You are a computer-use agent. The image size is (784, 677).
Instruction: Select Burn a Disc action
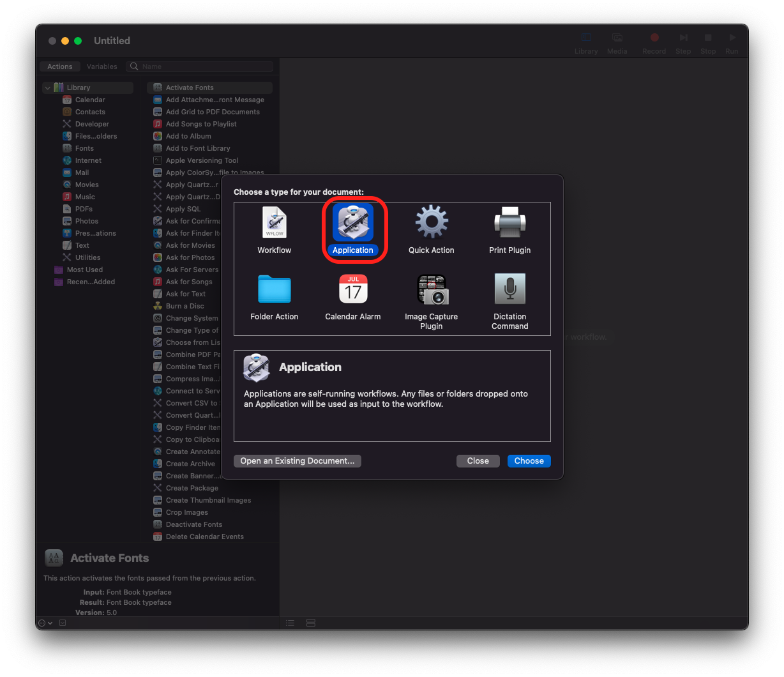184,306
